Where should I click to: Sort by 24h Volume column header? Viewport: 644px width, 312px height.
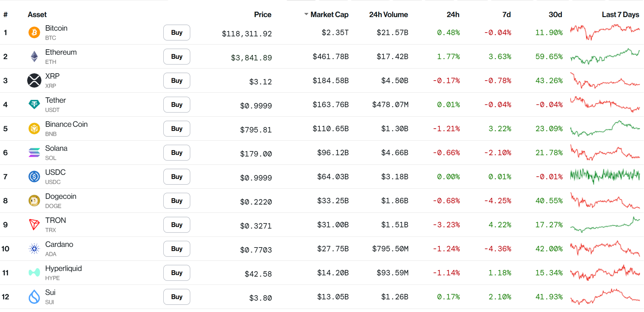[388, 14]
